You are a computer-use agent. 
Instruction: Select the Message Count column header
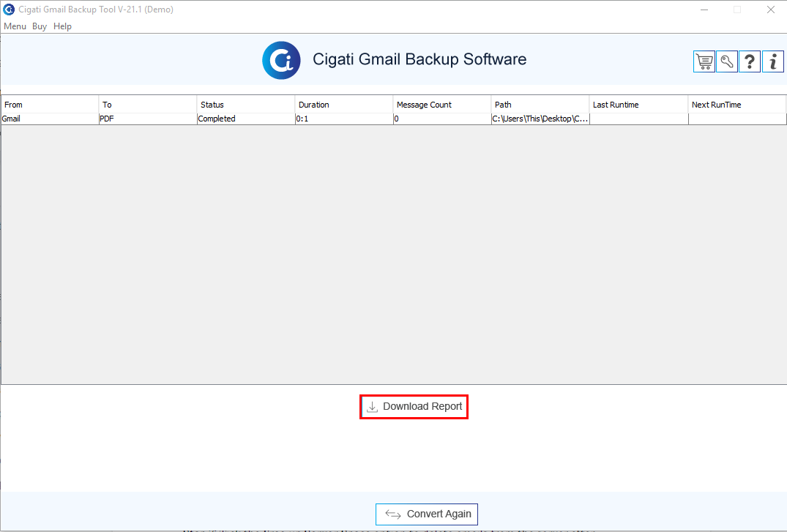tap(441, 105)
